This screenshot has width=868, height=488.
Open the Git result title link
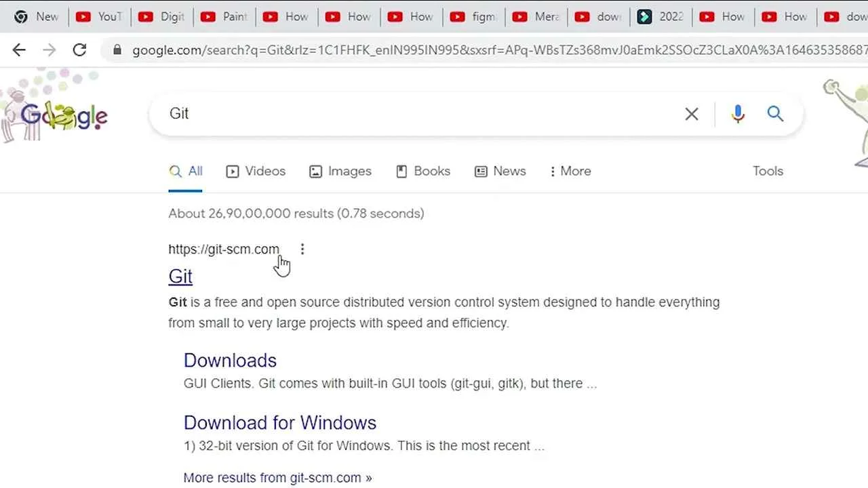click(180, 277)
